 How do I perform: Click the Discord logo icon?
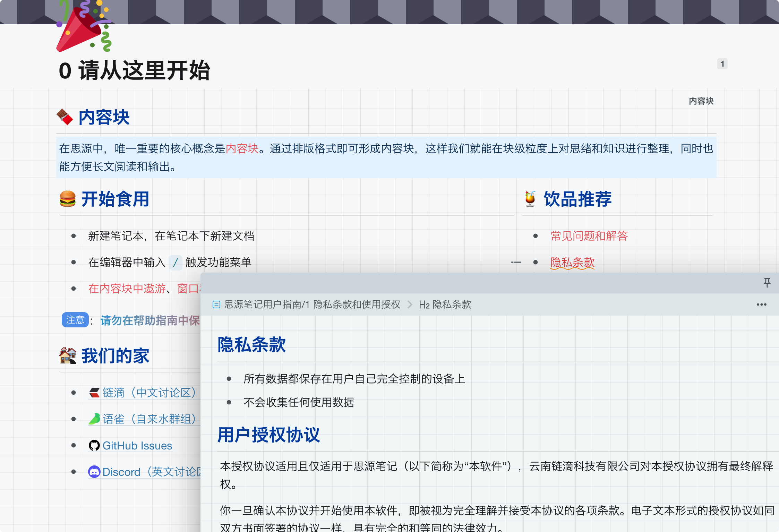pos(94,472)
